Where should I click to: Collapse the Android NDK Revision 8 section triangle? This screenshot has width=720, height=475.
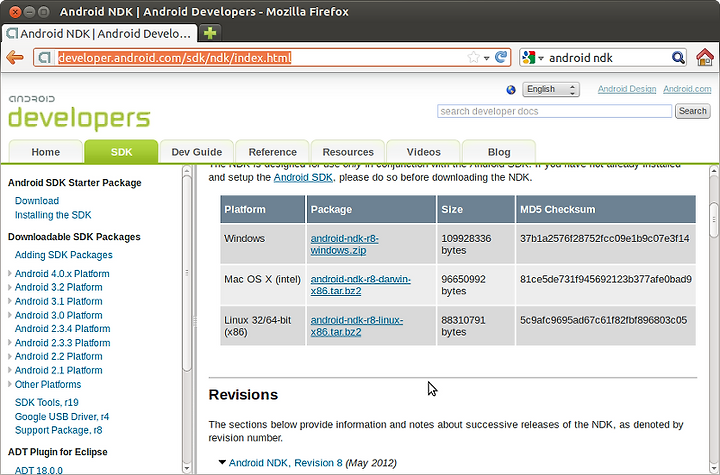222,462
